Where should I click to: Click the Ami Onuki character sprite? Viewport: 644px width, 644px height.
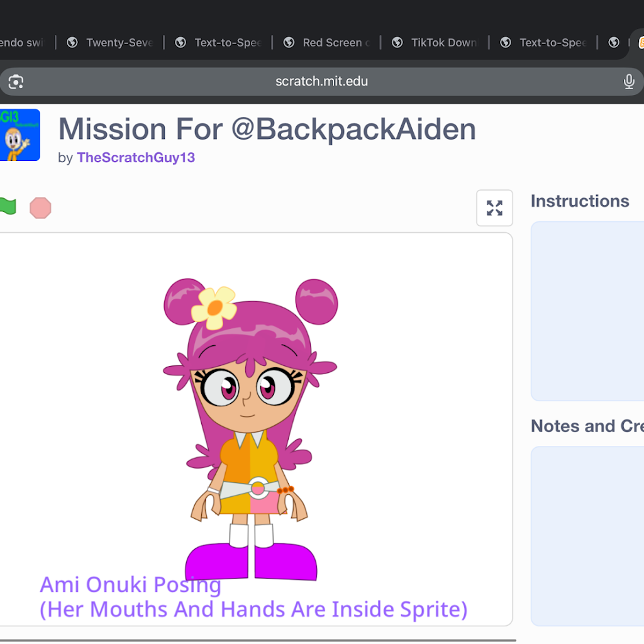250,430
